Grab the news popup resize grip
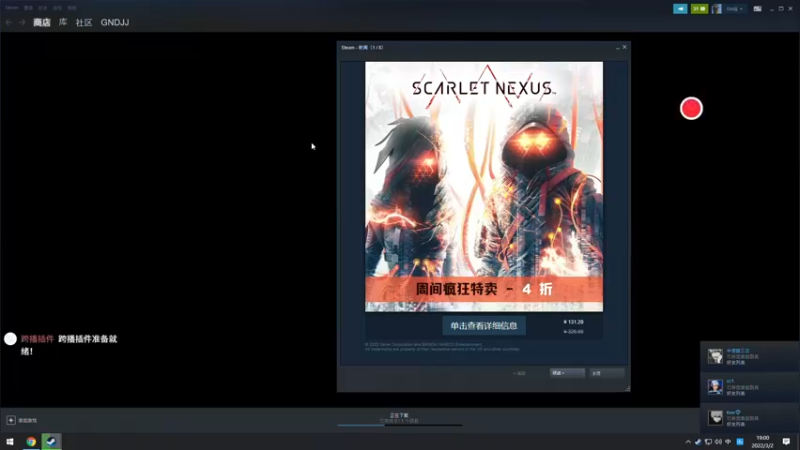 (627, 389)
